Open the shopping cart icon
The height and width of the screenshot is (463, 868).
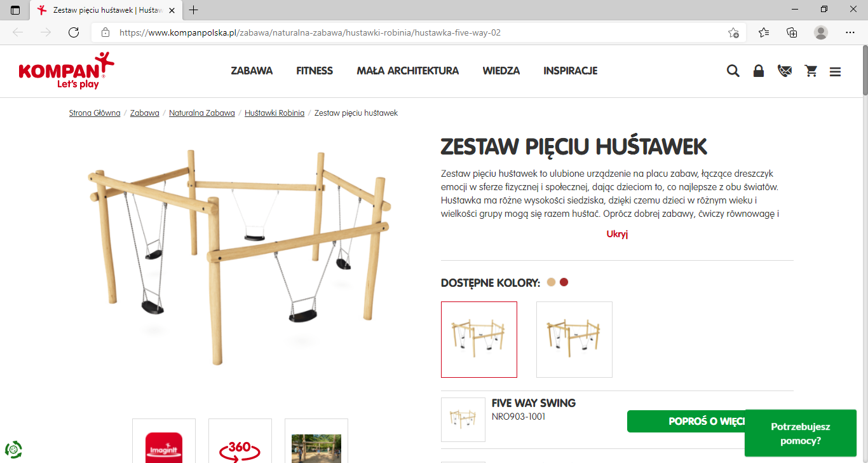(811, 71)
